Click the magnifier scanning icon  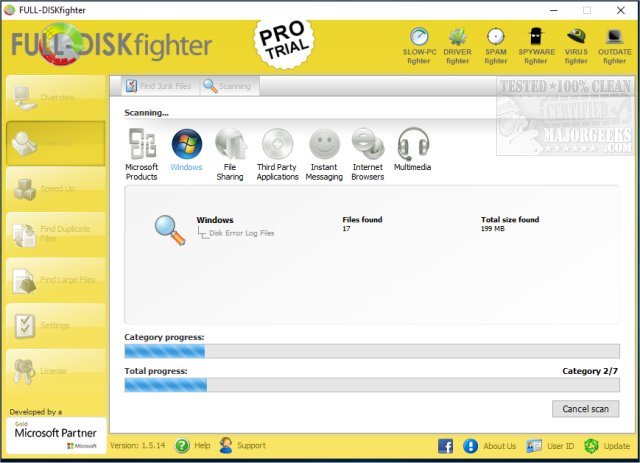point(170,230)
